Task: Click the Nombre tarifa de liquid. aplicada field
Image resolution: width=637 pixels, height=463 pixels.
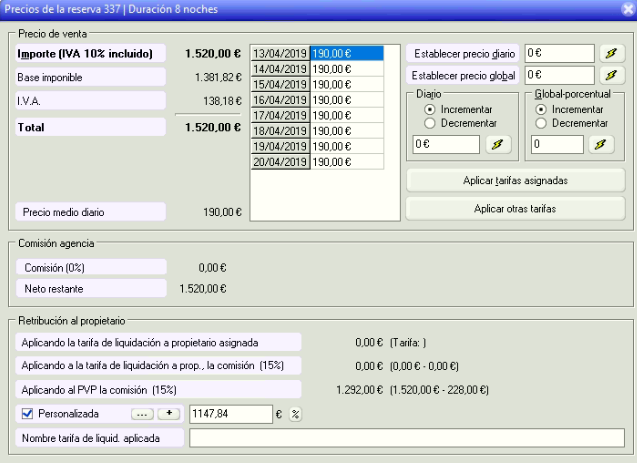Action: 406,438
